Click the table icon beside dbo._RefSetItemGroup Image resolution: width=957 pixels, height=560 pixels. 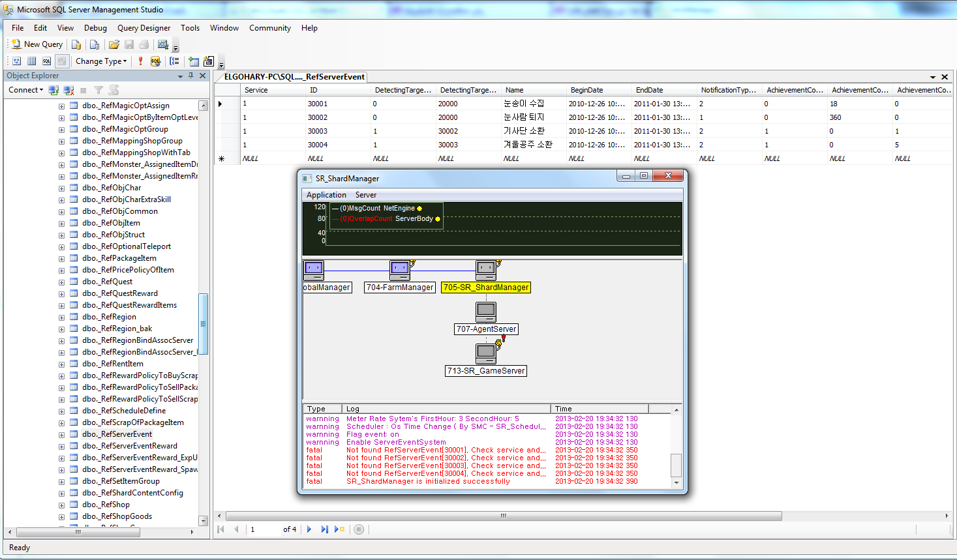coord(74,481)
